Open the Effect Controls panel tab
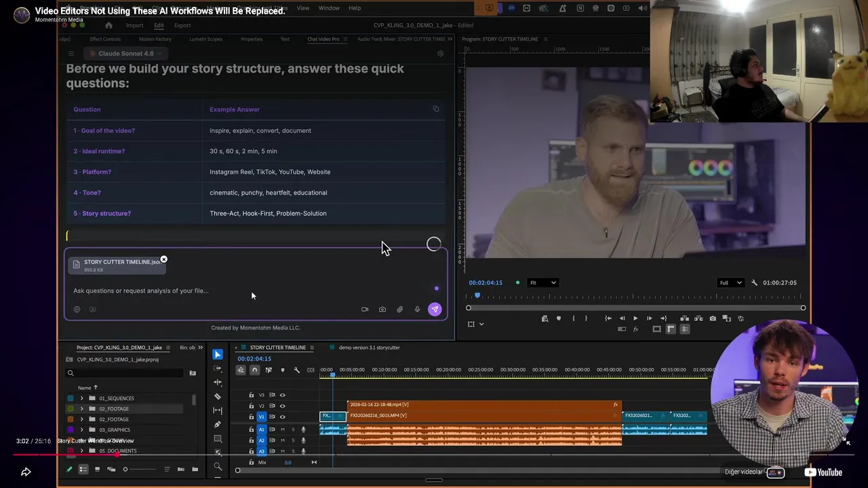This screenshot has height=488, width=868. 105,39
